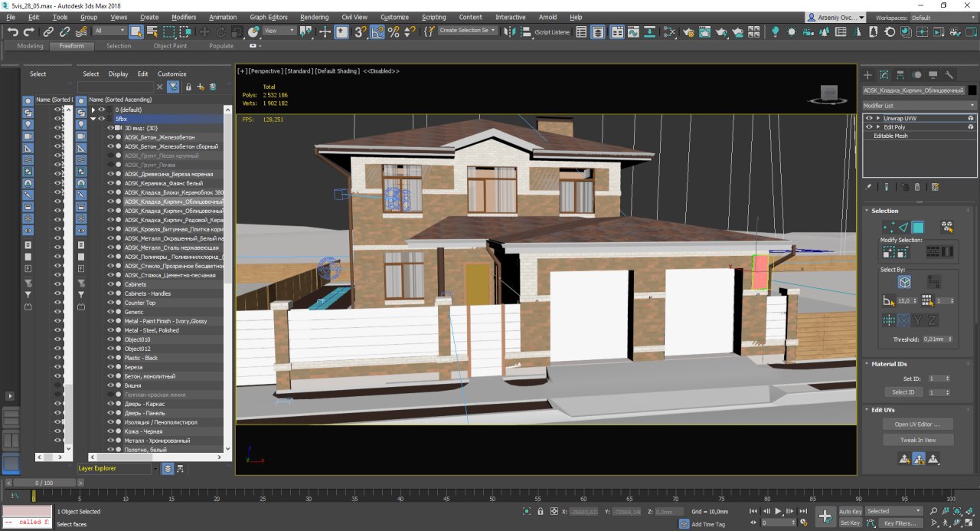Toggle visibility of Edit Poly modifier
The image size is (980, 531).
point(869,127)
